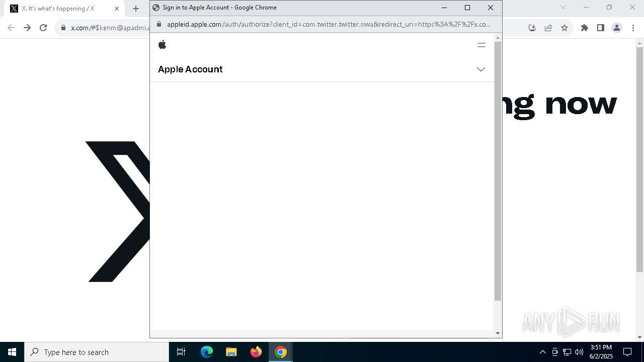Click the taskbar search box
Screen dimensions: 644x362
coord(97,352)
